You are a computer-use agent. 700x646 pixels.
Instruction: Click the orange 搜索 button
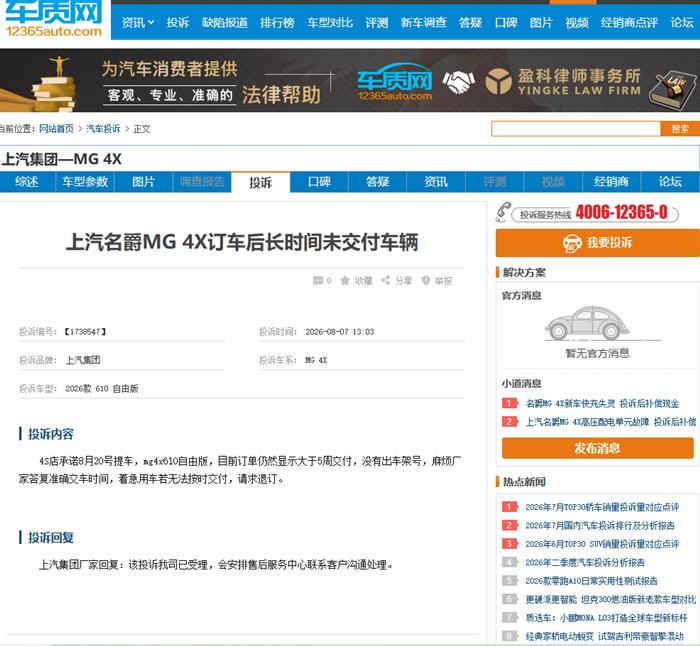pyautogui.click(x=680, y=129)
